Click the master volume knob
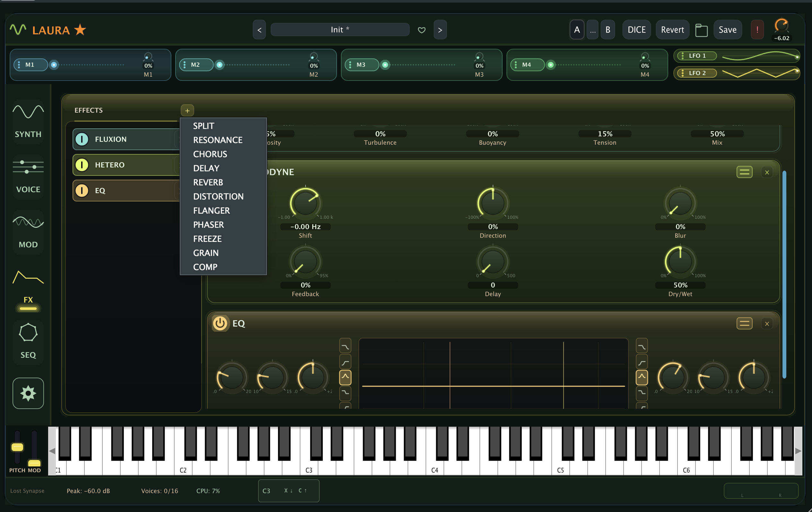Image resolution: width=812 pixels, height=512 pixels. click(781, 26)
